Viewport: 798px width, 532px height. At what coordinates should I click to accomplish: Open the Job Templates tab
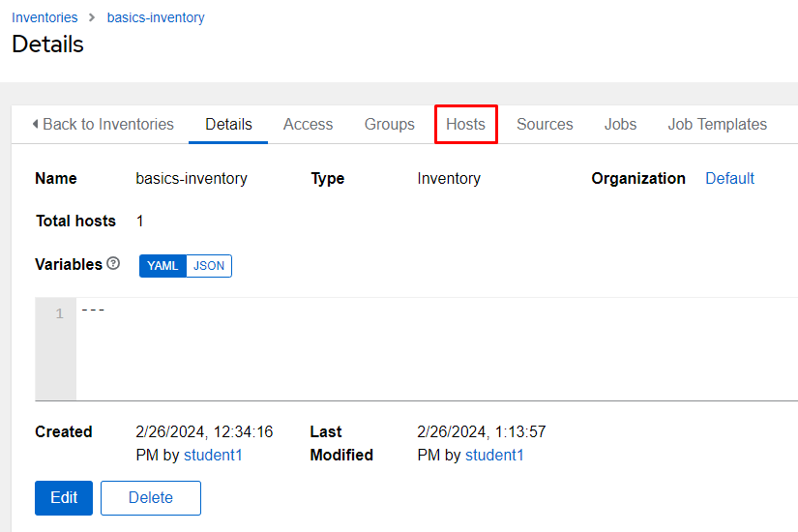click(717, 124)
